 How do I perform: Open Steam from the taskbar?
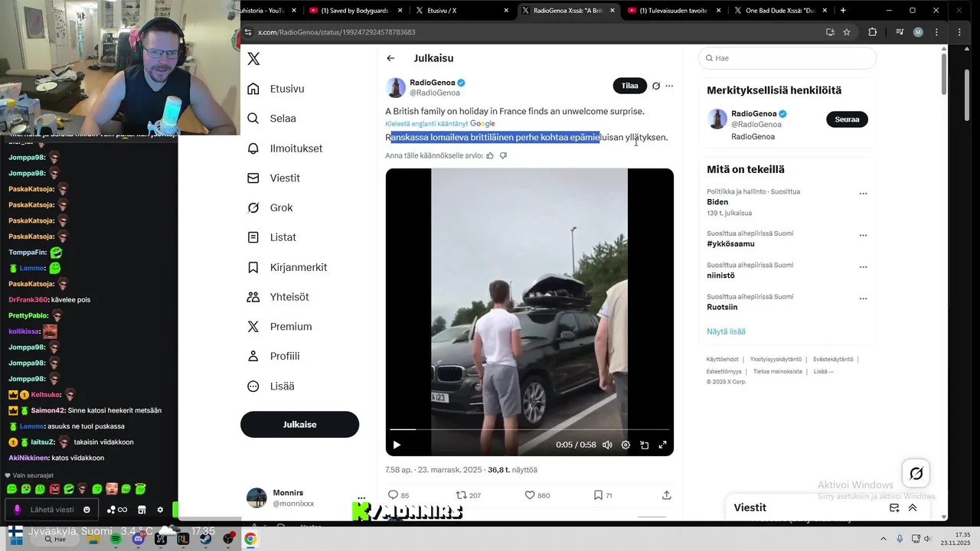point(205,539)
